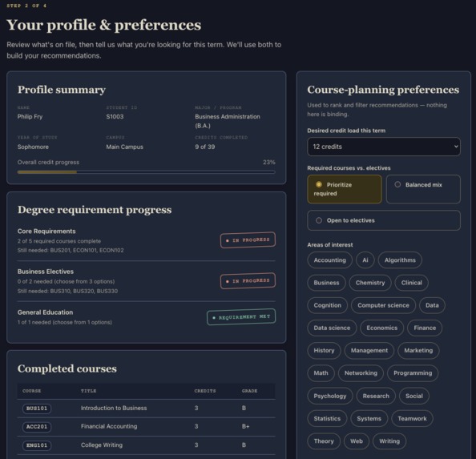
Task: Click the COURSE column header
Action: (x=31, y=391)
